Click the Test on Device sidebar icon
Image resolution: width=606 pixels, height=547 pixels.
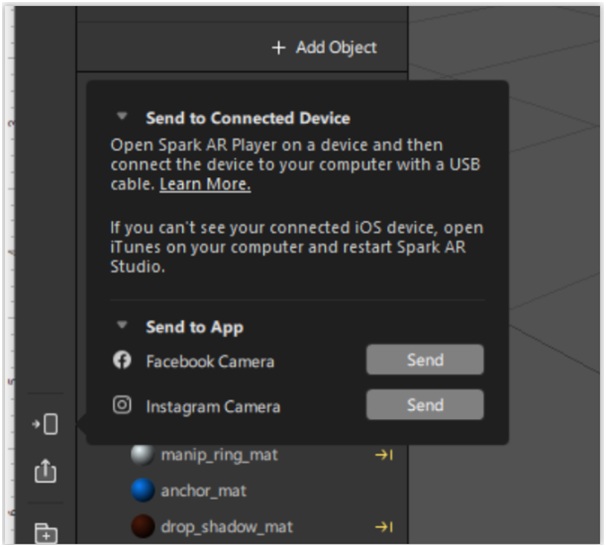(45, 424)
